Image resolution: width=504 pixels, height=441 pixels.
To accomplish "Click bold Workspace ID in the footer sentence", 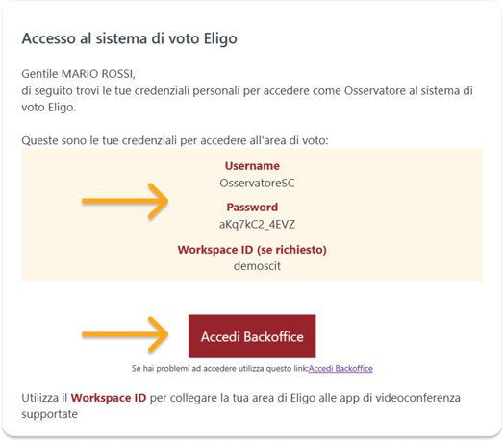I will [x=109, y=398].
